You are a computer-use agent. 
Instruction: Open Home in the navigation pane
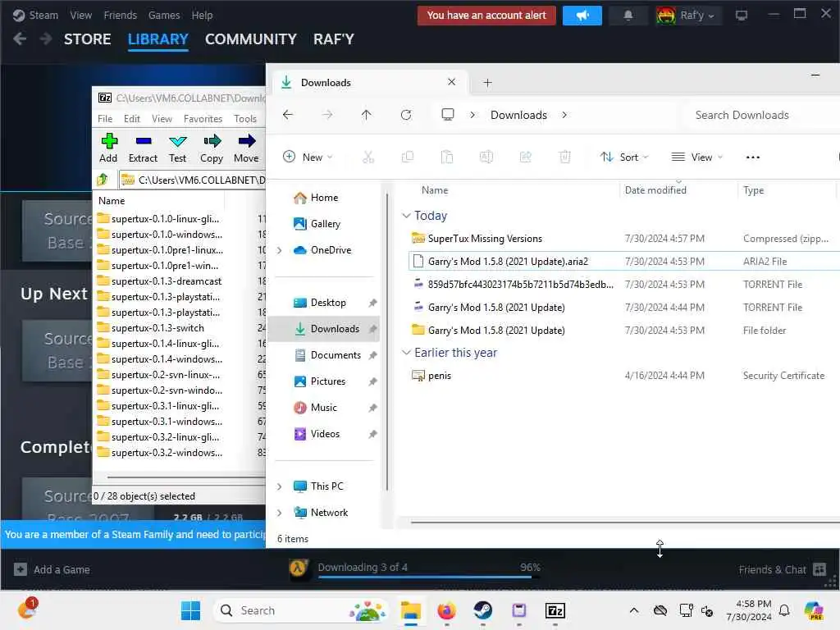coord(323,198)
